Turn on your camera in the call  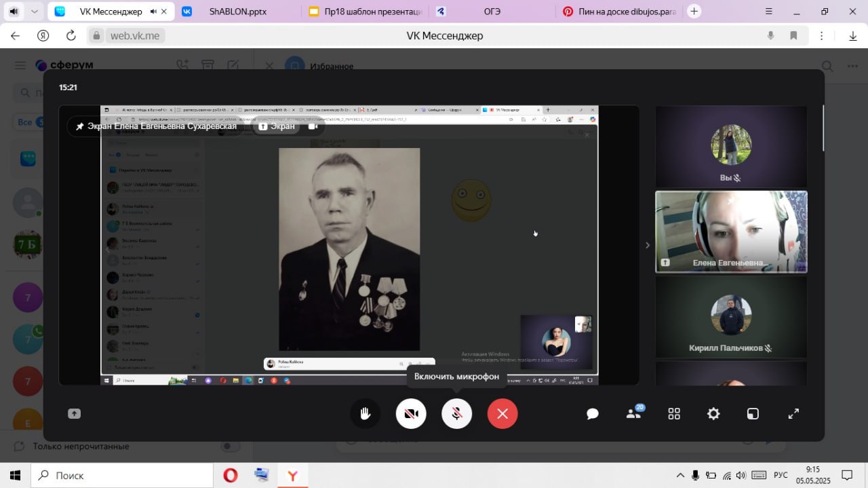411,413
